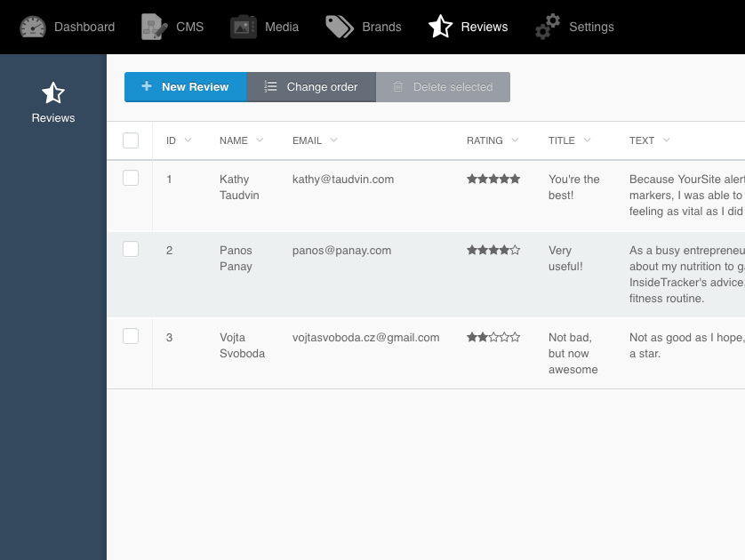Expand the ID column sort chevron
The height and width of the screenshot is (560, 745).
(x=188, y=140)
